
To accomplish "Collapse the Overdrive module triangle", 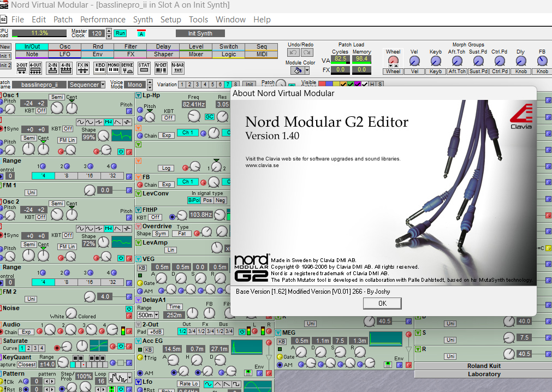I will point(138,226).
